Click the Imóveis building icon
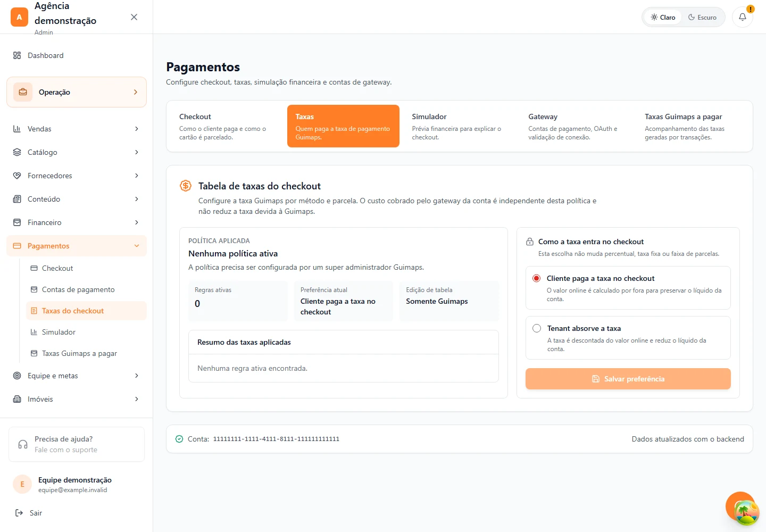The image size is (766, 532). pos(17,399)
